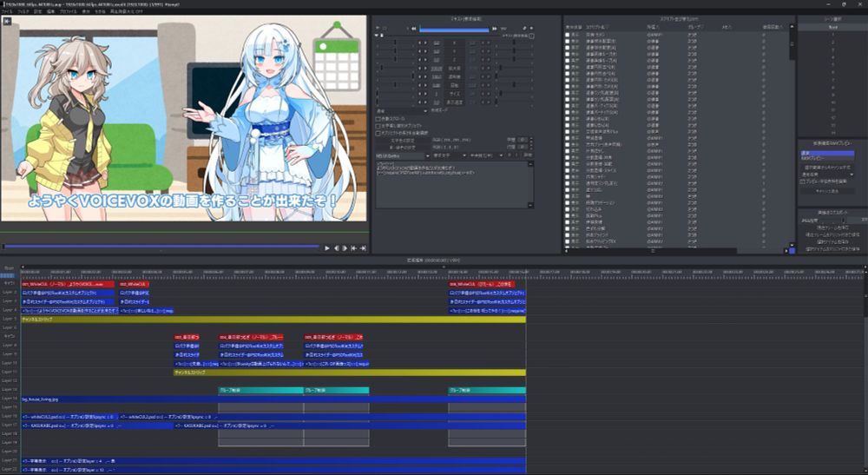Open the dropdown in RAM preview panel

pos(827,175)
